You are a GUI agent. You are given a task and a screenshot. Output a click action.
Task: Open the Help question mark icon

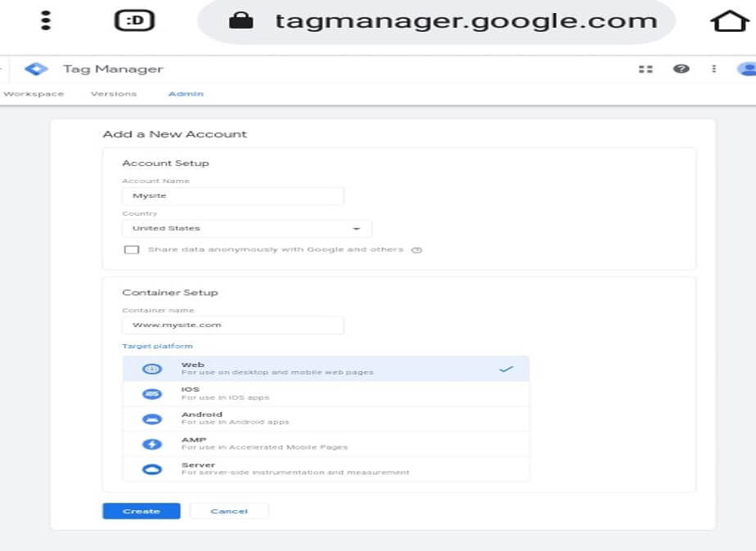click(681, 69)
